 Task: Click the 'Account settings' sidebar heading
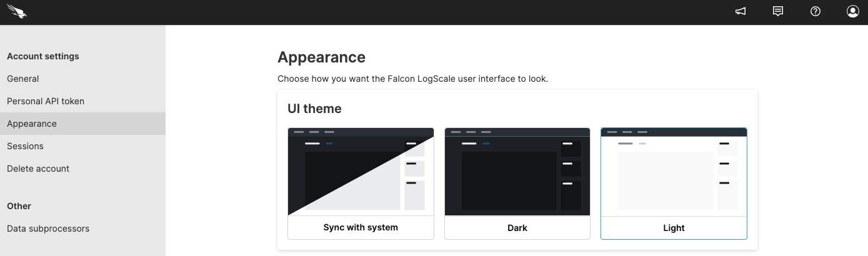pyautogui.click(x=43, y=56)
